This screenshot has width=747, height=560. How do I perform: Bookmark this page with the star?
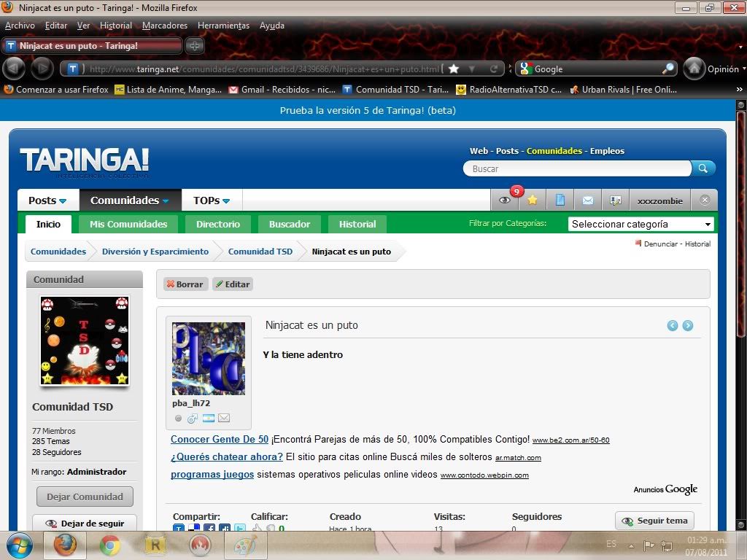[x=454, y=69]
